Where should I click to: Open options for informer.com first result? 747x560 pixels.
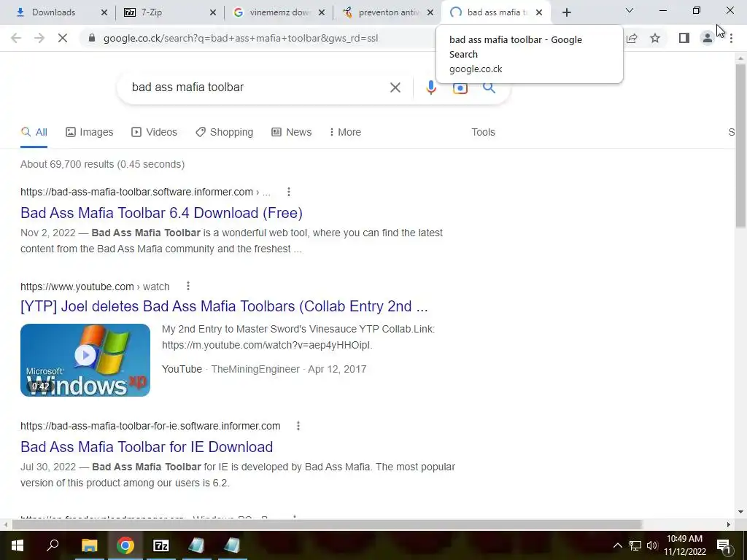click(289, 192)
